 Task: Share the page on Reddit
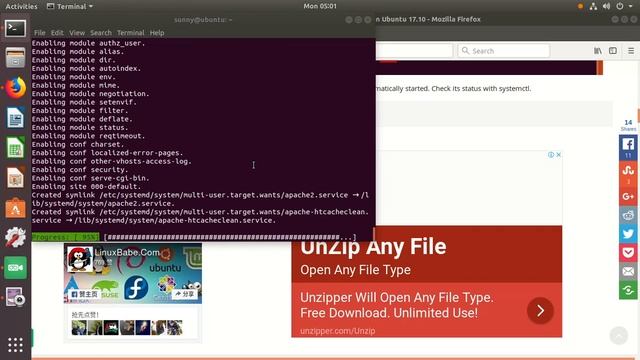pyautogui.click(x=628, y=216)
